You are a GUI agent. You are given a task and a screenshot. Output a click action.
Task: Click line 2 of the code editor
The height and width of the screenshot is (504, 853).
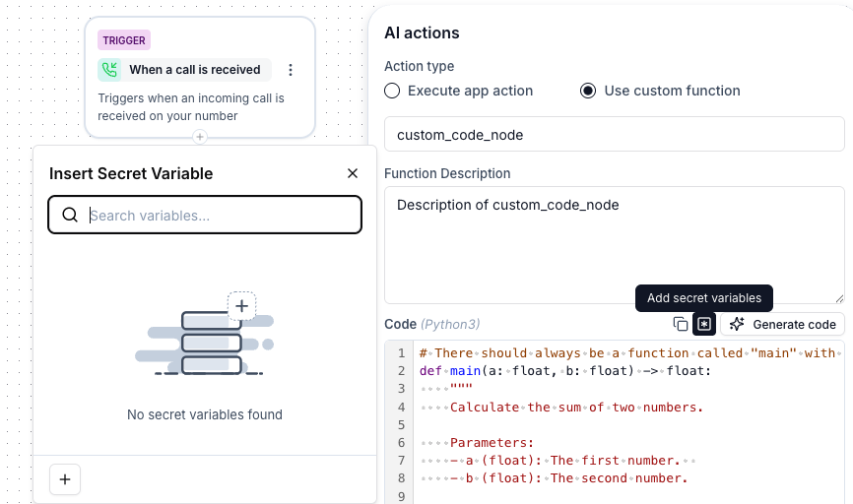click(591, 371)
